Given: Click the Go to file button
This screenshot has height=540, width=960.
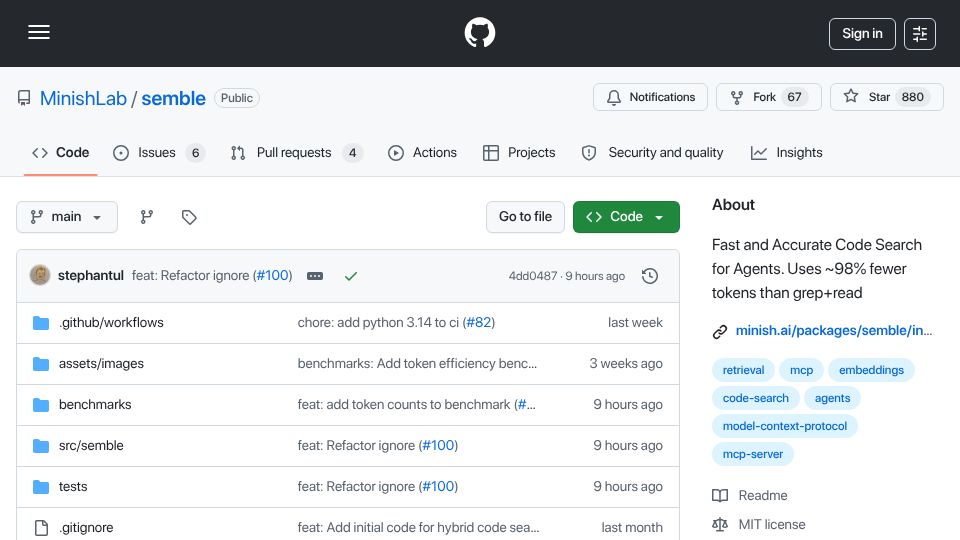Looking at the screenshot, I should (x=525, y=217).
